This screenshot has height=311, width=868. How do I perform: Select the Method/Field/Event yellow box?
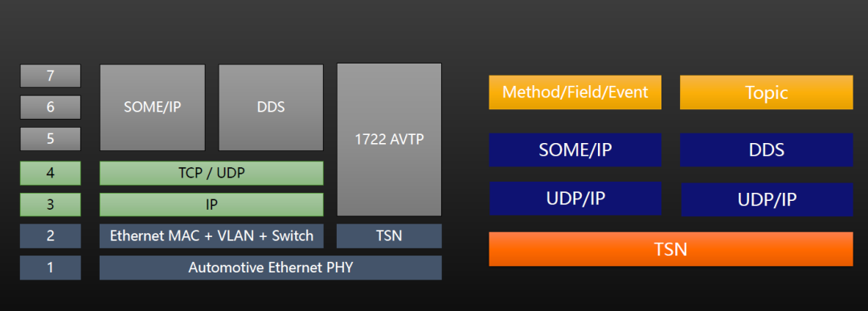coord(575,92)
